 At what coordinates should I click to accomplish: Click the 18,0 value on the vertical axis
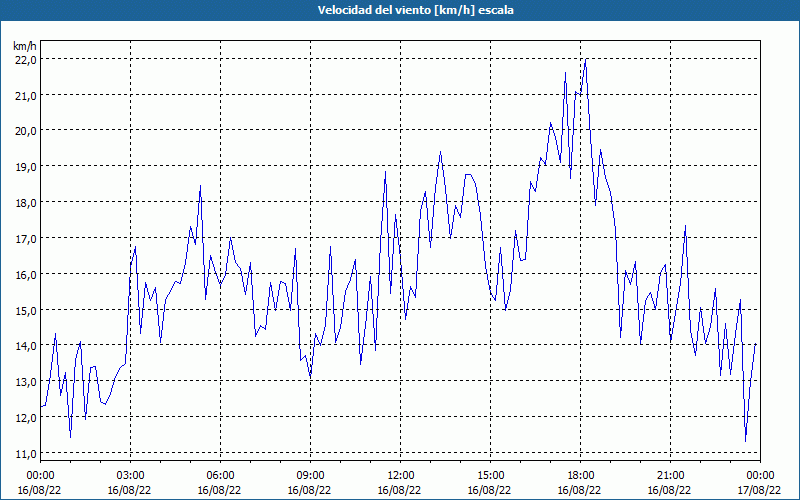[26, 203]
